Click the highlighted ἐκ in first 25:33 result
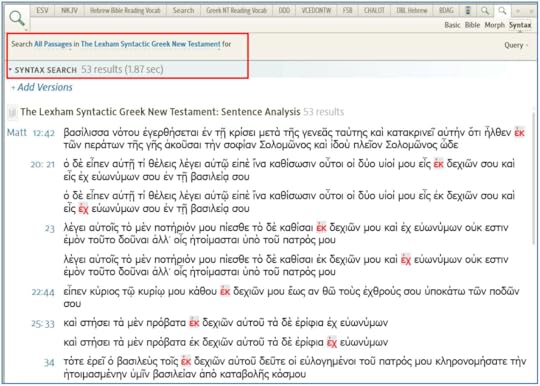 pos(194,323)
